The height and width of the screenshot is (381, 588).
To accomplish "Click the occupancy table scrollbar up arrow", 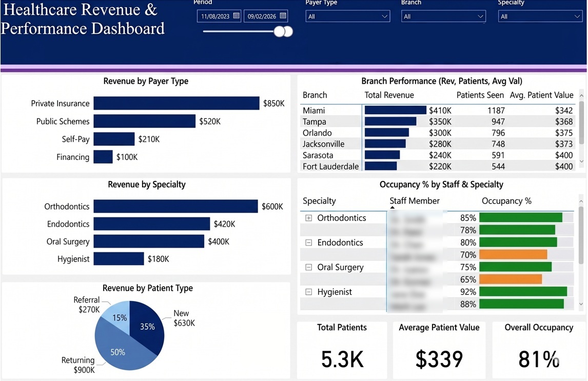I will [581, 202].
